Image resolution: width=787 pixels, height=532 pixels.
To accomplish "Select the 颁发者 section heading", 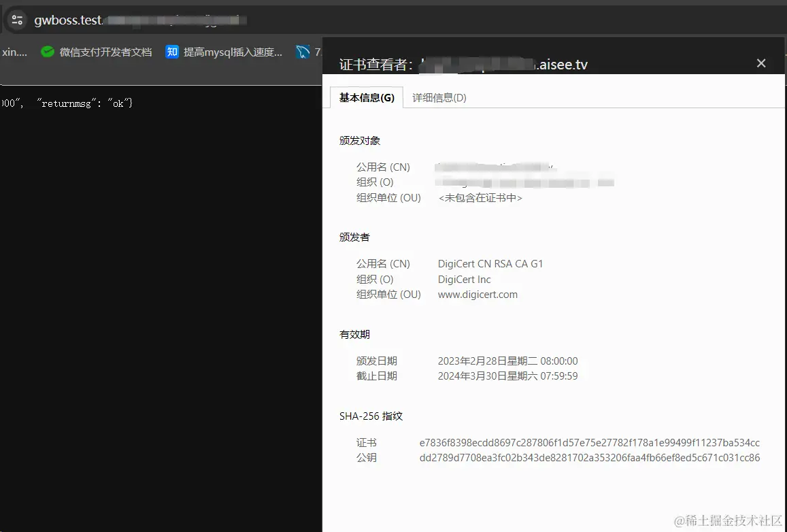I will click(x=354, y=237).
